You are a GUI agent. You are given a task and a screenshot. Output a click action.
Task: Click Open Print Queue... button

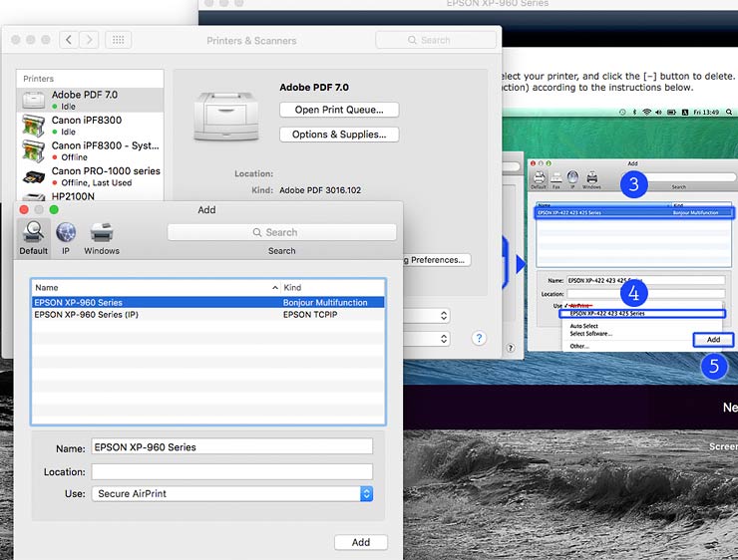pyautogui.click(x=339, y=110)
